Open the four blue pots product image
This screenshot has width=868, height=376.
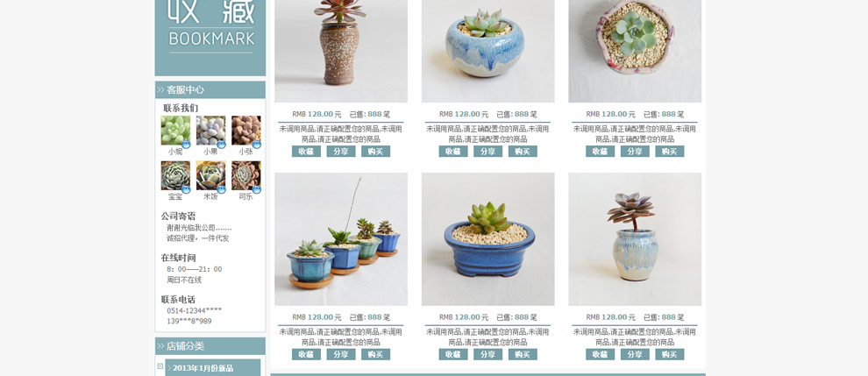point(341,239)
